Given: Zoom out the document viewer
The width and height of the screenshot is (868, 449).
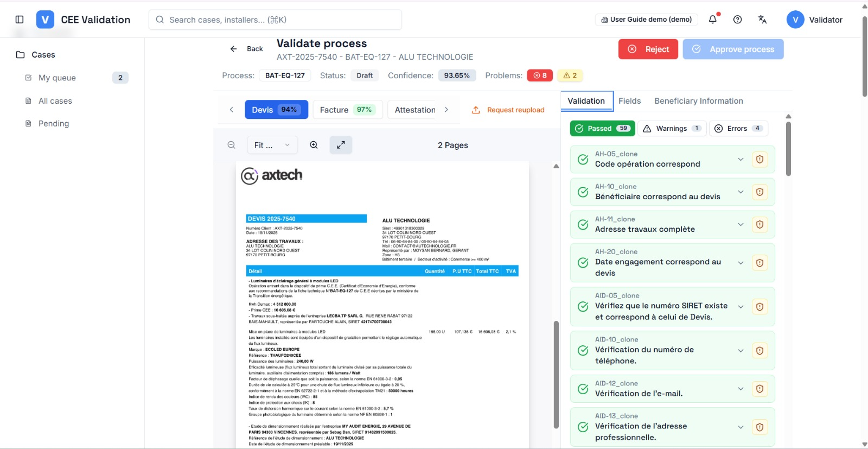Looking at the screenshot, I should pos(232,145).
